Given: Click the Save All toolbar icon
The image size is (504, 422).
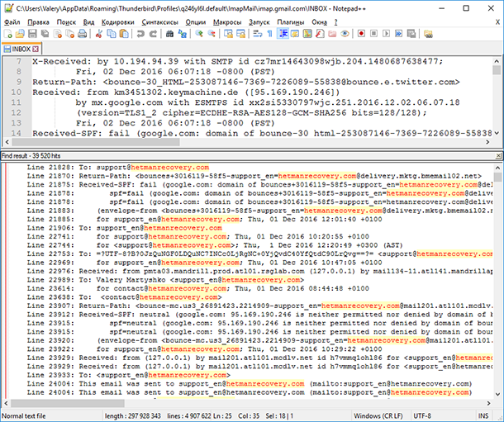Looking at the screenshot, I should pyautogui.click(x=45, y=34).
